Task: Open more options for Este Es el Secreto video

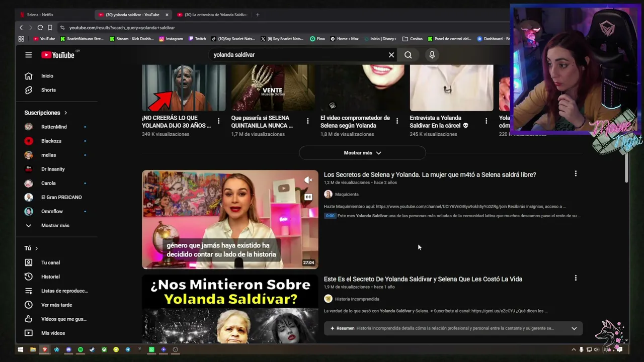Action: (576, 278)
